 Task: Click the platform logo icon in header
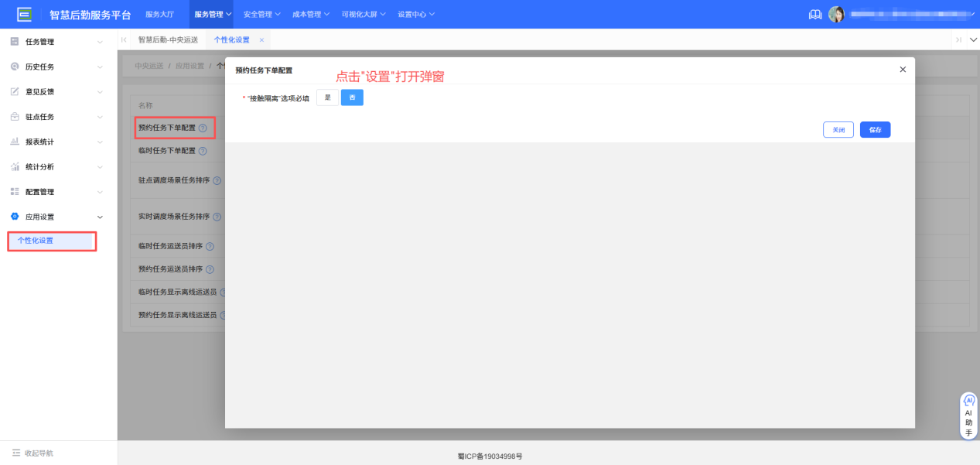point(24,14)
